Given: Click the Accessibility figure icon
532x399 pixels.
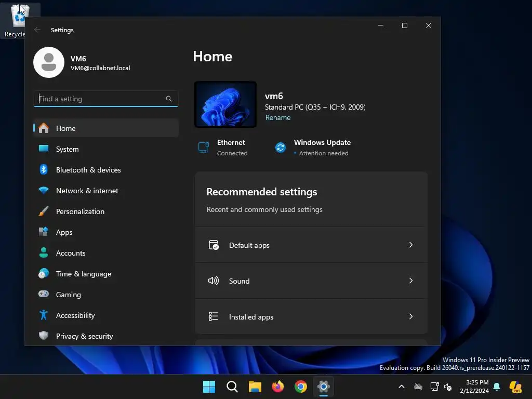Looking at the screenshot, I should click(44, 315).
